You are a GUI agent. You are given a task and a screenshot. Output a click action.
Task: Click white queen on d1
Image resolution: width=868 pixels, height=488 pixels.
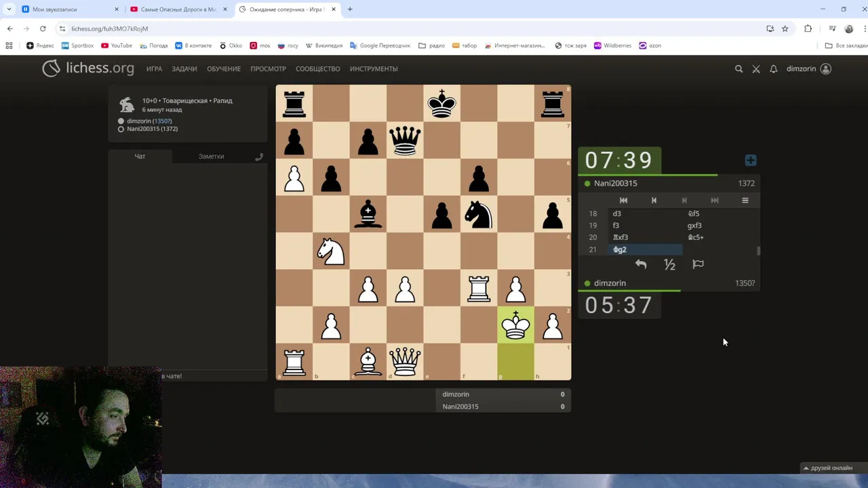(x=405, y=361)
